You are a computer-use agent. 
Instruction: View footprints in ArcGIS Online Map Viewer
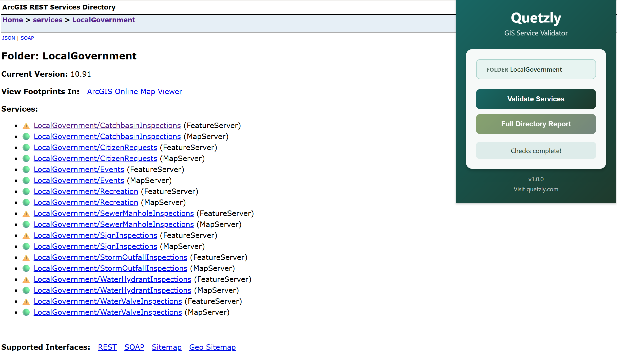point(134,92)
